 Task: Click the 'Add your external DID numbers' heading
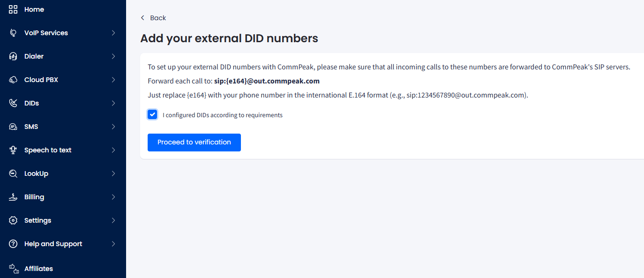point(229,38)
